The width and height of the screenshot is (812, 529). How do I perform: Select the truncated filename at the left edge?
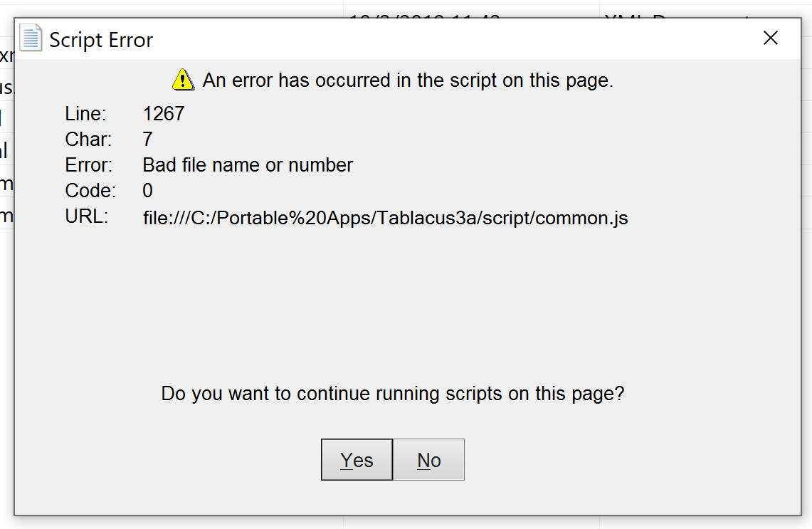click(6, 56)
